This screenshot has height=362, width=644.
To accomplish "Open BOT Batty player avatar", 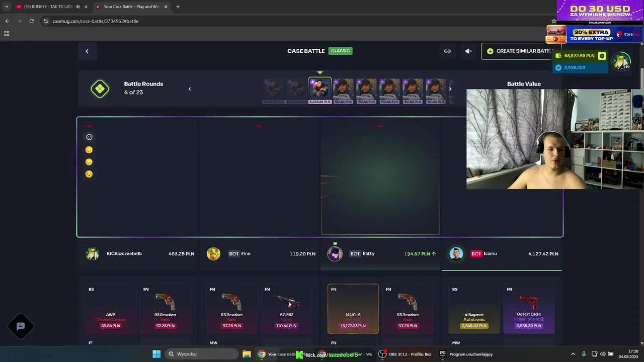I will (x=335, y=254).
